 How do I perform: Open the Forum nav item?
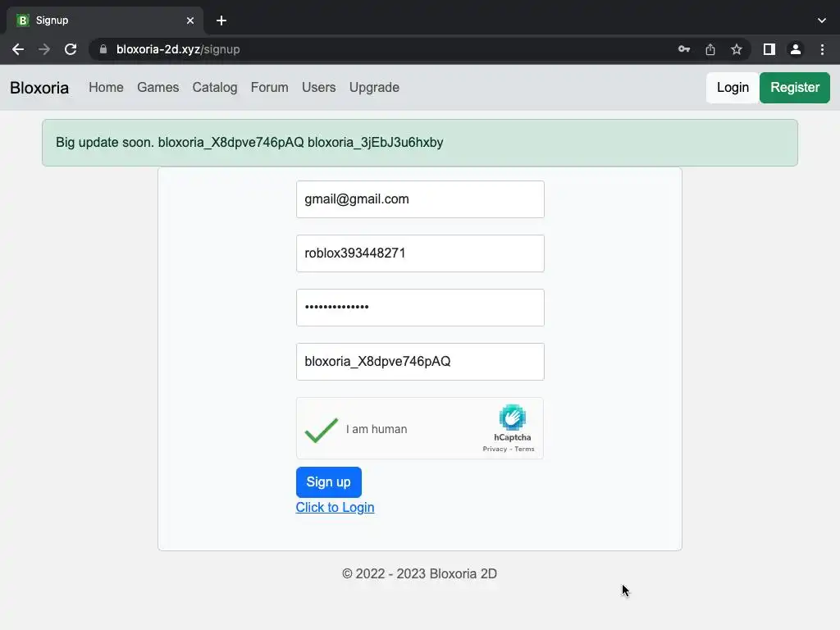tap(269, 87)
